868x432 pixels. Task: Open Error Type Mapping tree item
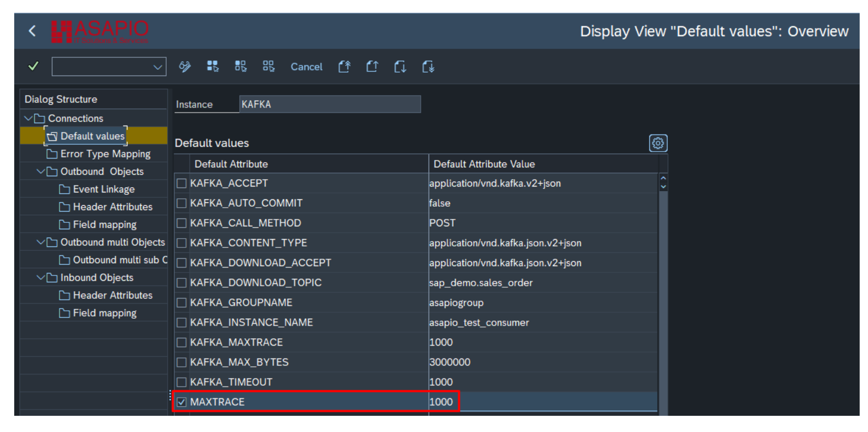click(x=105, y=154)
